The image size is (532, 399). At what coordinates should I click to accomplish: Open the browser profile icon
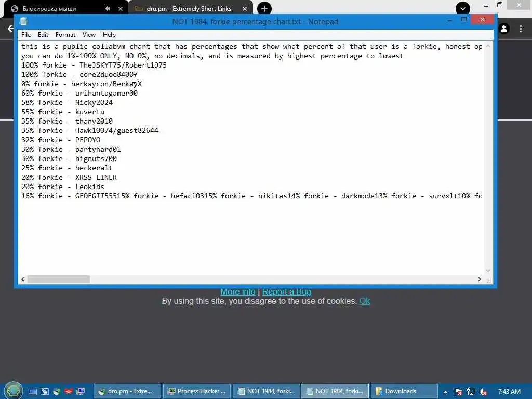(x=504, y=29)
